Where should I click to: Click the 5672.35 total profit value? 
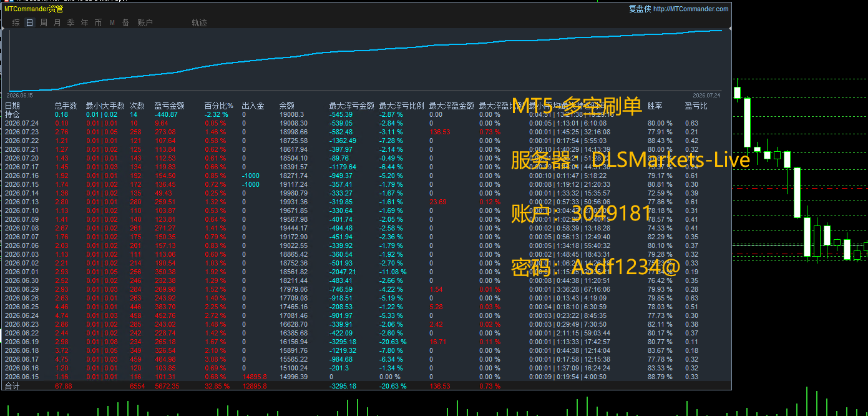[x=167, y=386]
